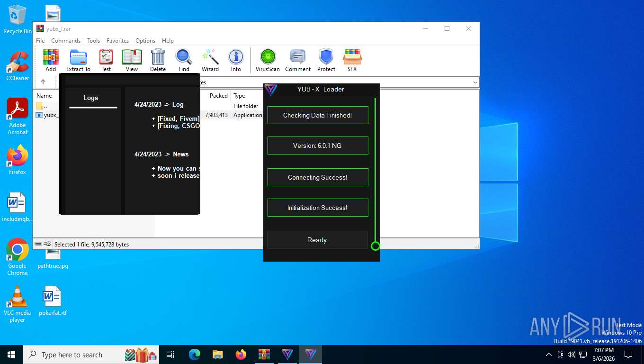This screenshot has width=644, height=364.
Task: Open Recycle Bin desktop icon
Action: click(x=18, y=20)
